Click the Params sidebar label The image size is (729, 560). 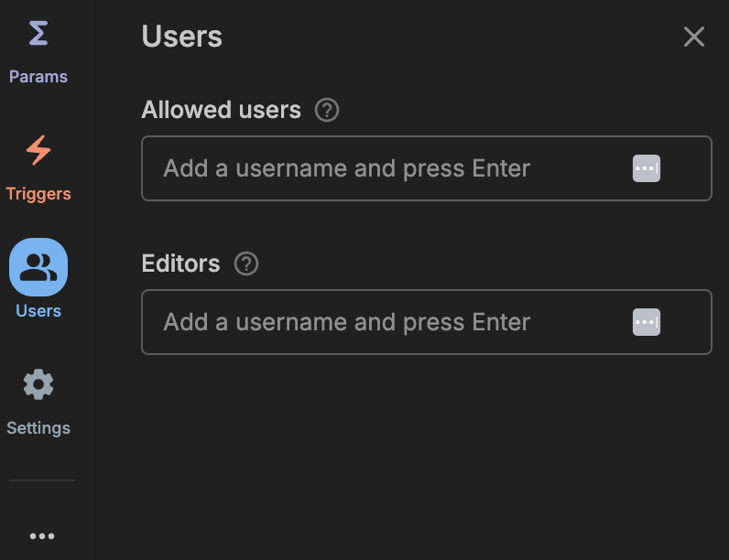pos(38,77)
